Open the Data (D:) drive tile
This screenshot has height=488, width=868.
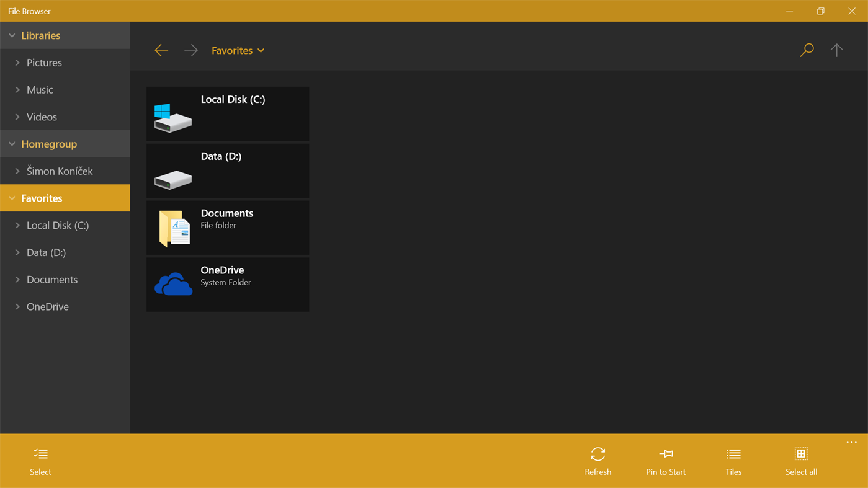click(227, 170)
